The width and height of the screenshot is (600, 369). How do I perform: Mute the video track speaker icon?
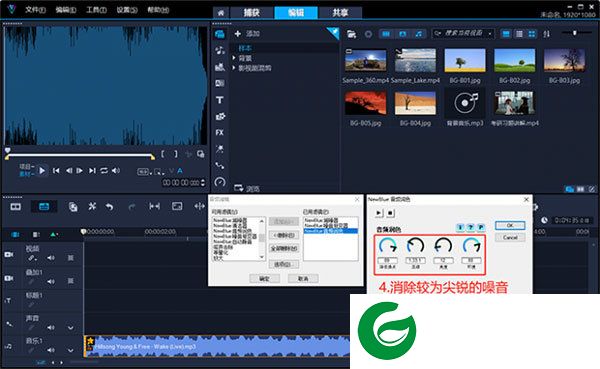click(51, 258)
